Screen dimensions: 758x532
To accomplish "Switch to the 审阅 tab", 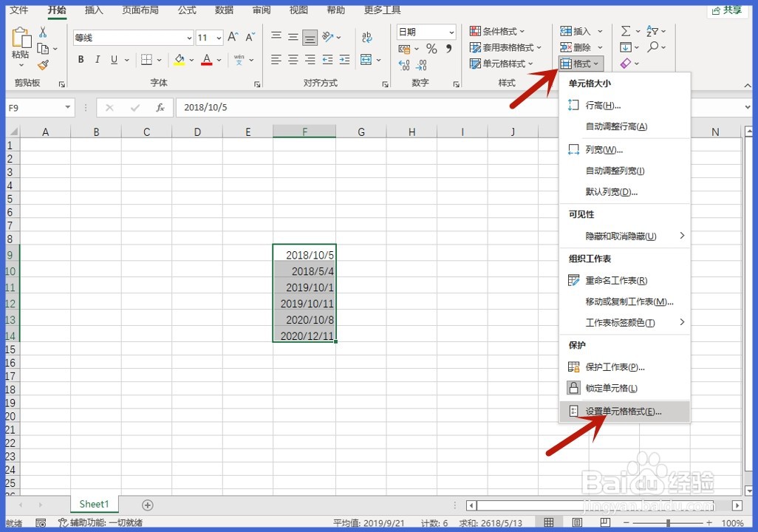I will click(262, 10).
